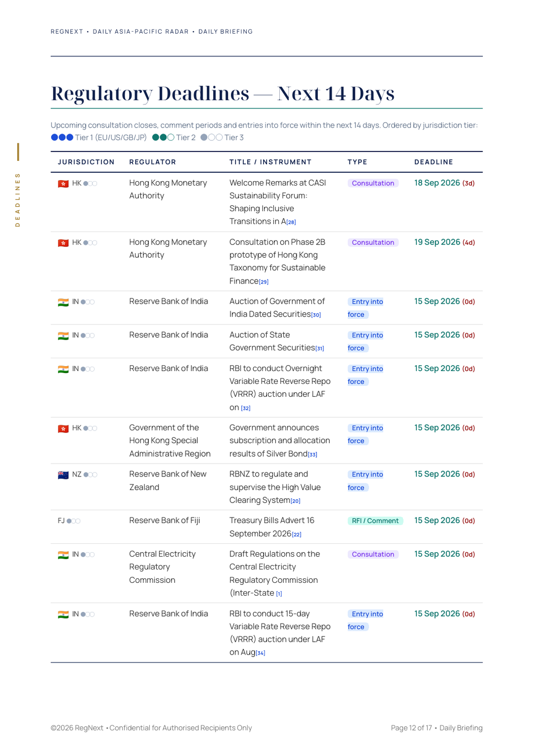Click the DAILY ASIA-PACIFIC RADAR breadcrumb text
The width and height of the screenshot is (534, 756).
pyautogui.click(x=141, y=32)
